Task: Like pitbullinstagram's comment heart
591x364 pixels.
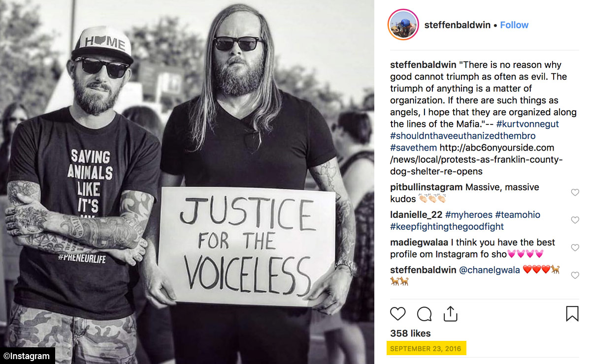Action: 575,192
